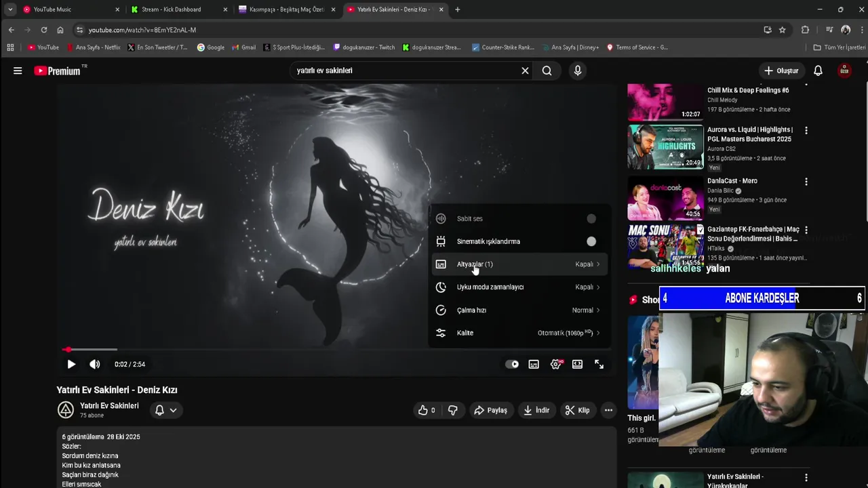Viewport: 868px width, 488px height.
Task: Toggle Sinematik ışıklandırma switch
Action: click(591, 241)
